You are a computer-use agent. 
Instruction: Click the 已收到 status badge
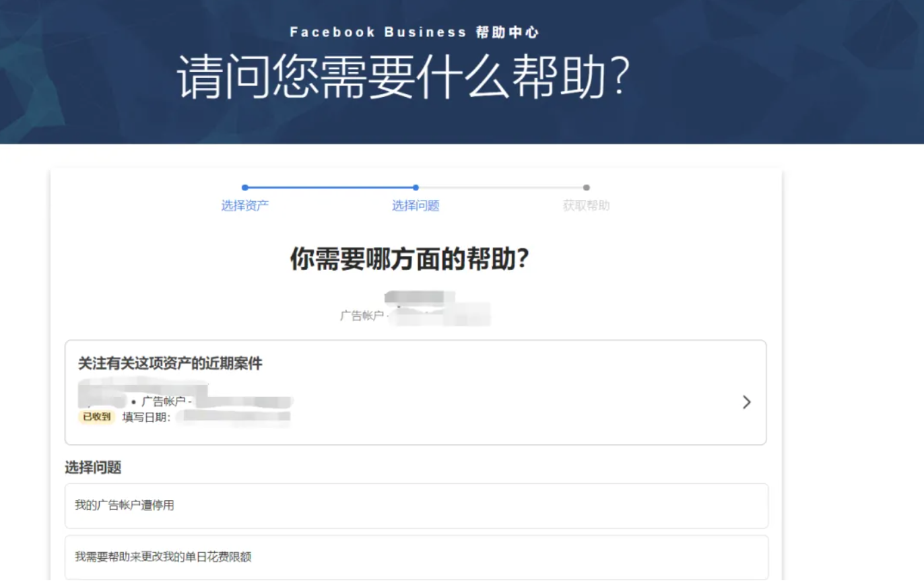[97, 417]
